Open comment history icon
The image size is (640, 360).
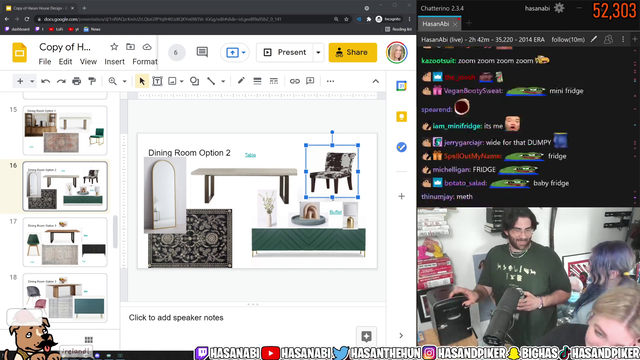(202, 52)
